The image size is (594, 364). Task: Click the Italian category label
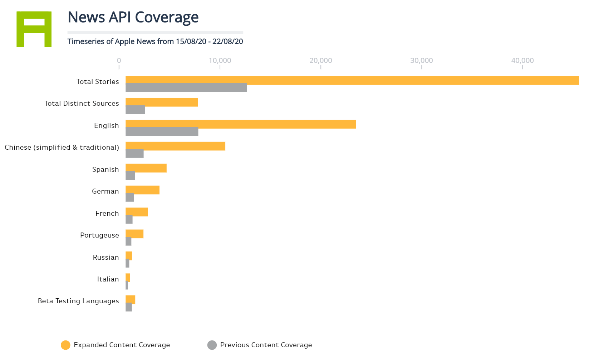click(x=108, y=279)
